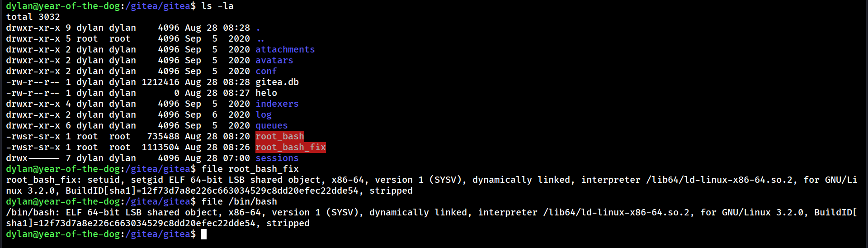Viewport: 868px width, 248px height.
Task: Click the 'total 3032' line
Action: pos(33,17)
